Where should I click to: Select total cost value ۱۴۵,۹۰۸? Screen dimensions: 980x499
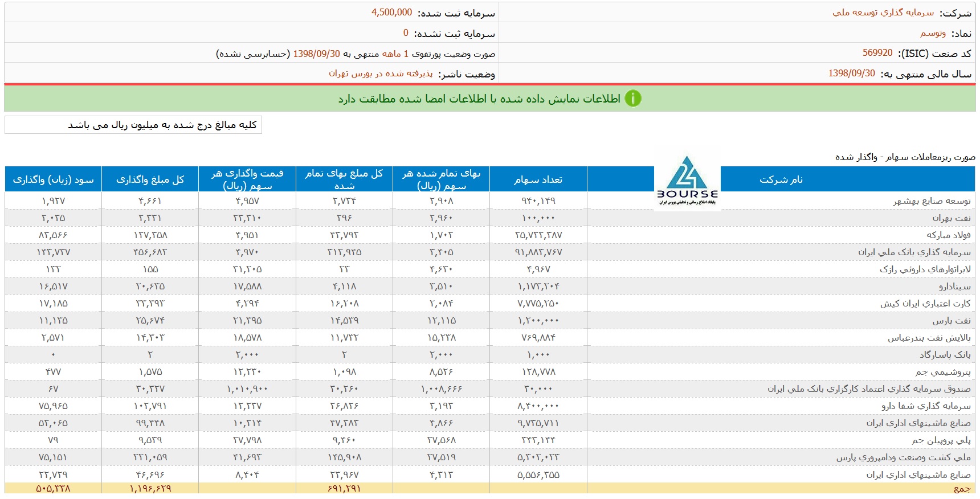coord(344,457)
